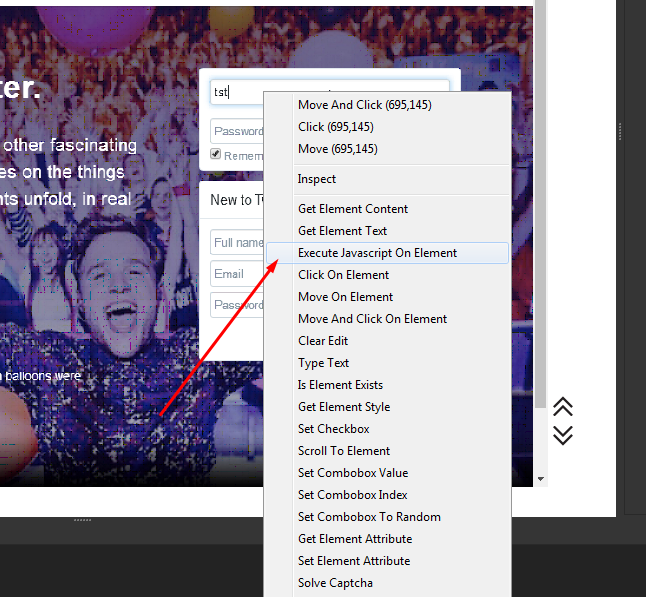This screenshot has height=597, width=646.
Task: Select Scroll To Element option
Action: click(344, 451)
